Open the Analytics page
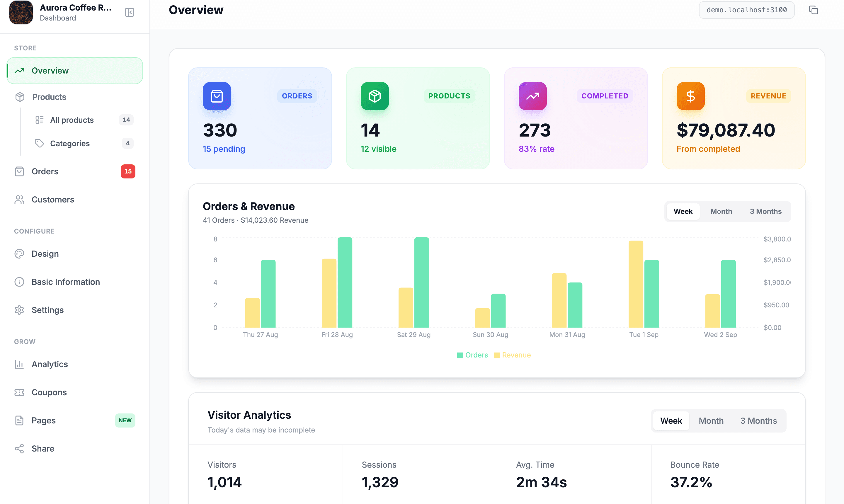Image resolution: width=844 pixels, height=504 pixels. tap(75, 365)
